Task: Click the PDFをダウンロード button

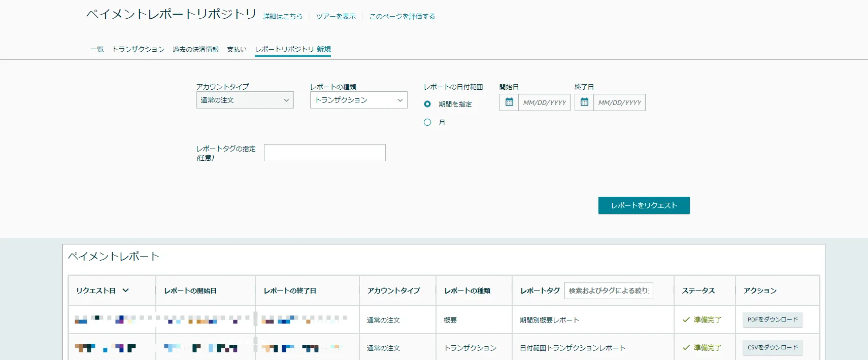Action: tap(773, 320)
